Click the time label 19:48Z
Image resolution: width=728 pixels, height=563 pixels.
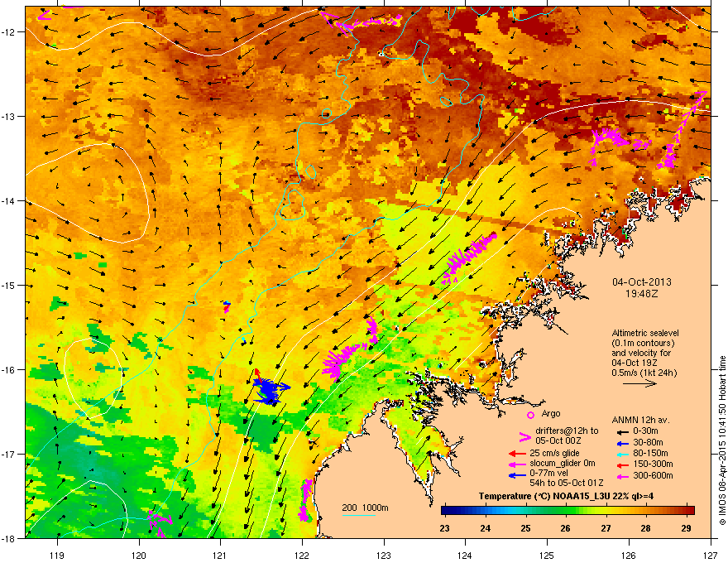tap(642, 294)
